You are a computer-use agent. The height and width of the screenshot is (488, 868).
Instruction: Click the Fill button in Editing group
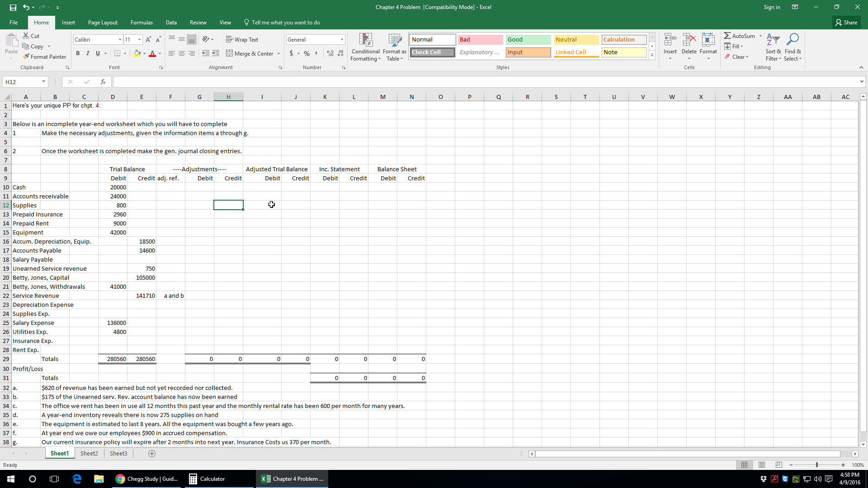pyautogui.click(x=734, y=46)
